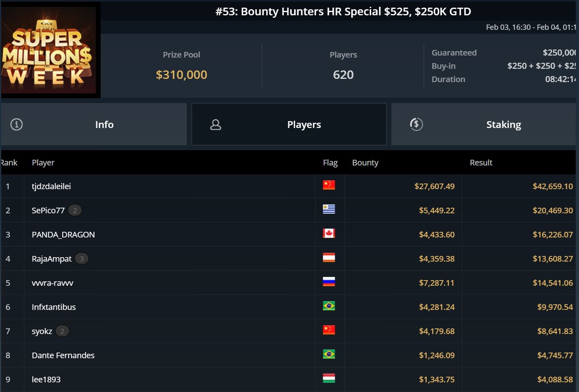Open player tjdzdaleilei's entry
This screenshot has height=392, width=579.
[x=51, y=186]
